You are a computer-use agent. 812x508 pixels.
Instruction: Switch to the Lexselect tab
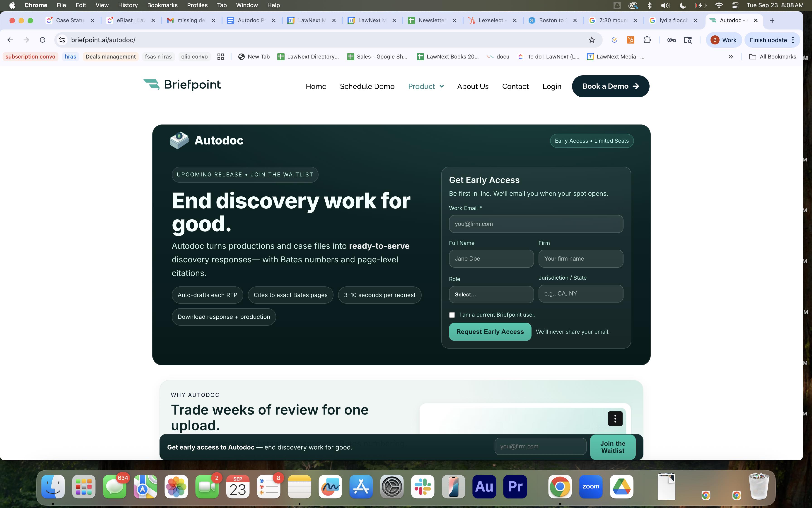(x=492, y=20)
